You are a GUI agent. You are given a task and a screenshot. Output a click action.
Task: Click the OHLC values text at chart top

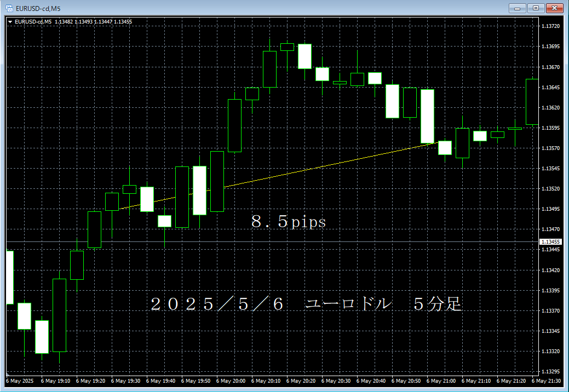pyautogui.click(x=93, y=22)
